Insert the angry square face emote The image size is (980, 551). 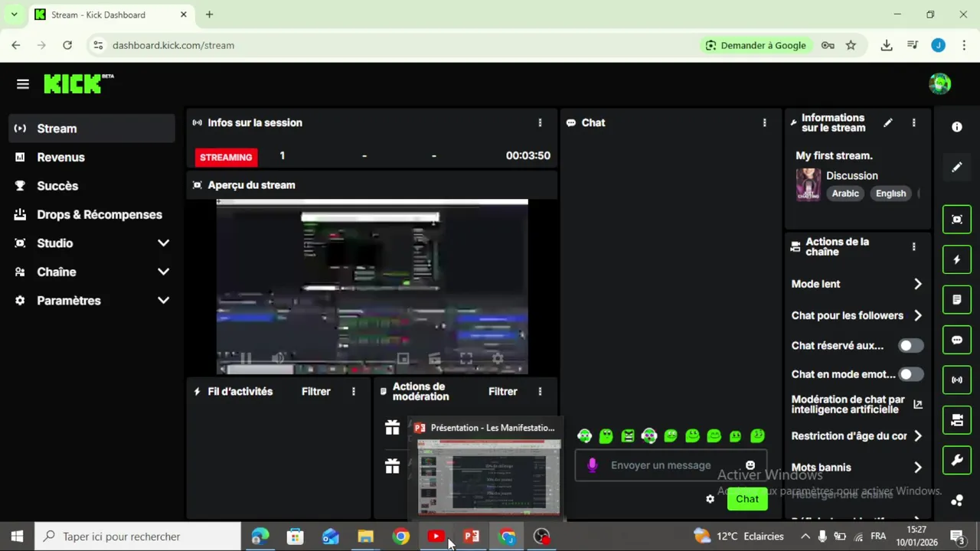coord(628,436)
